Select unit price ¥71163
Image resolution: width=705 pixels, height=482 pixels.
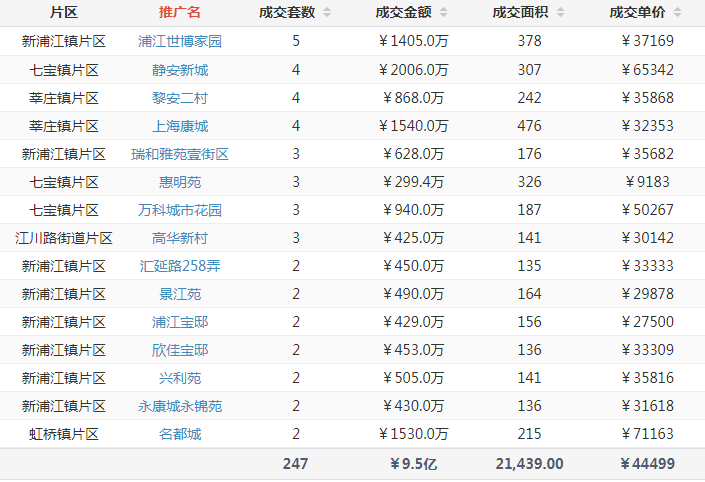click(x=647, y=434)
